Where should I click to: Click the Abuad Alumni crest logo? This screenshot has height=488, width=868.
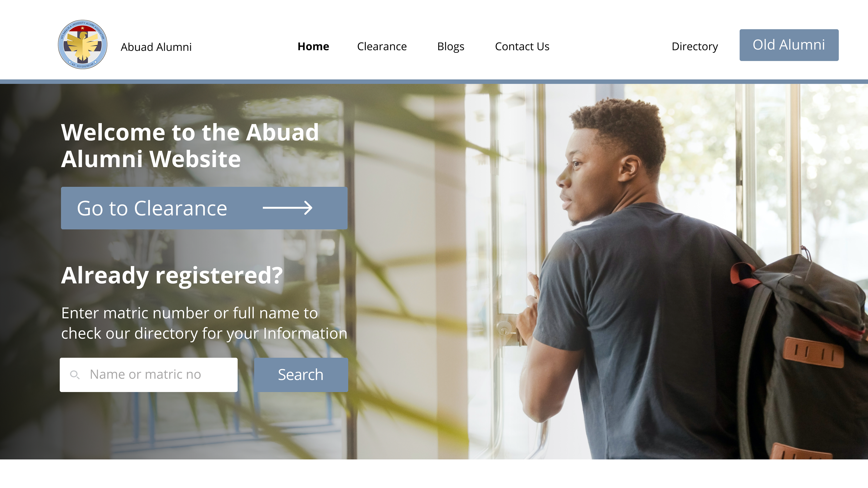point(83,45)
